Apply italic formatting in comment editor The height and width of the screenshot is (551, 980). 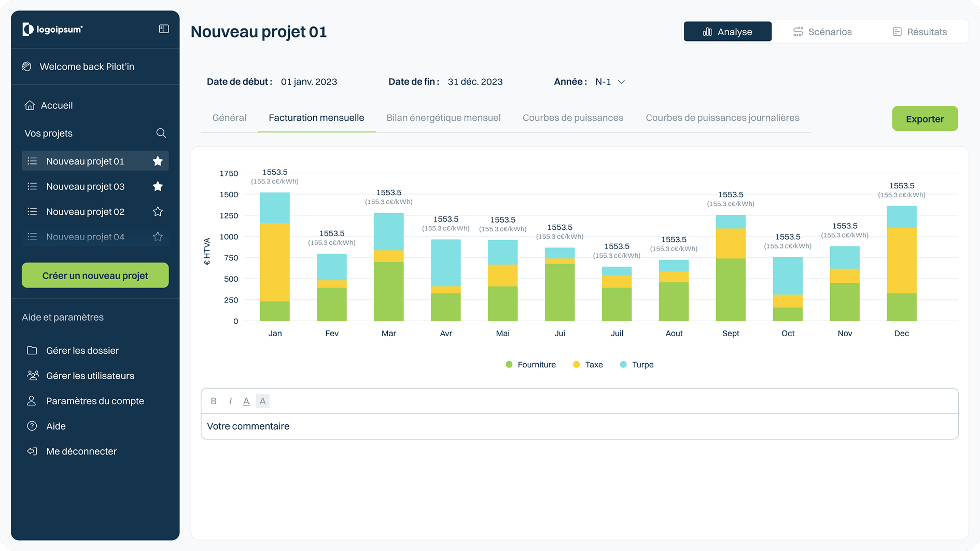click(230, 401)
